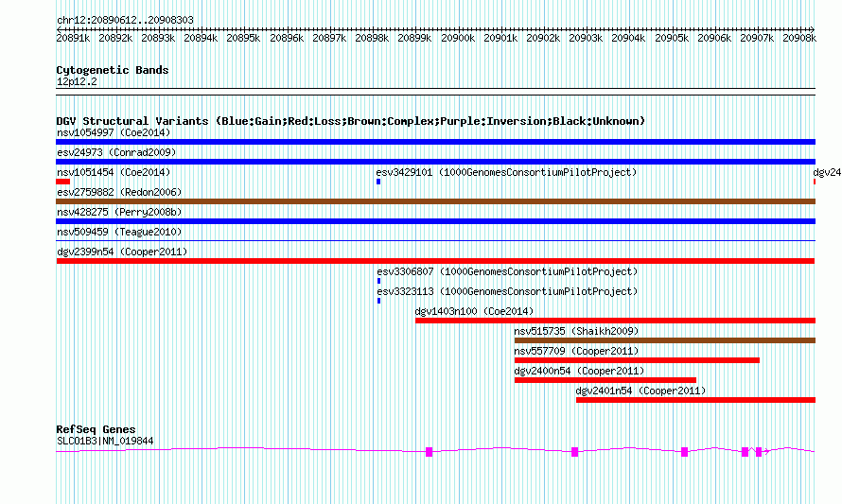Click the 20893k ruler tick label
The height and width of the screenshot is (504, 842).
158,38
